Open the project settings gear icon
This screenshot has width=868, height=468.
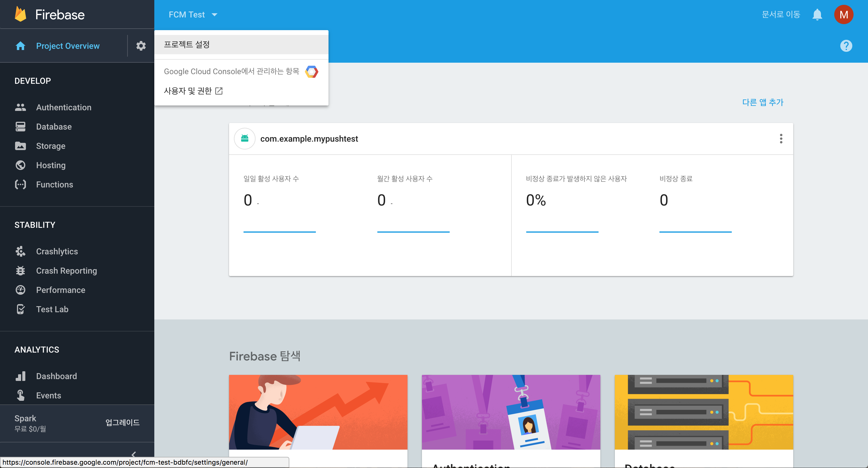pyautogui.click(x=141, y=46)
